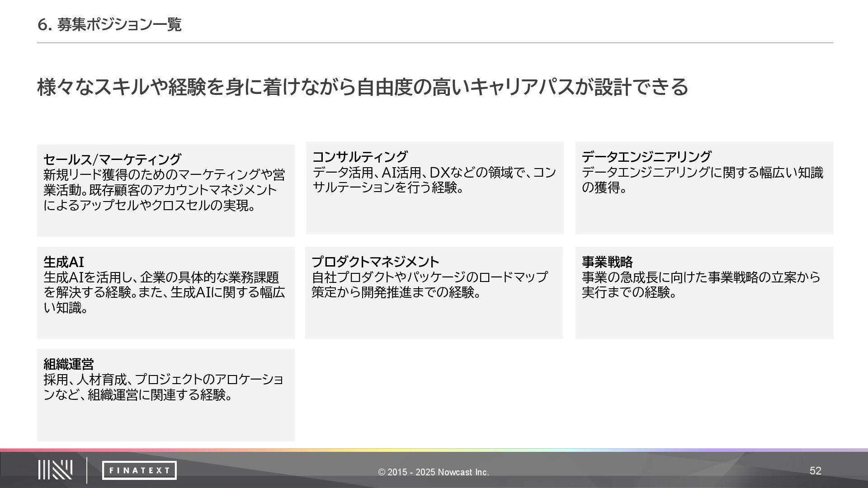The height and width of the screenshot is (488, 868).
Task: Click the Nowcast logo icon in footer
Action: click(55, 470)
